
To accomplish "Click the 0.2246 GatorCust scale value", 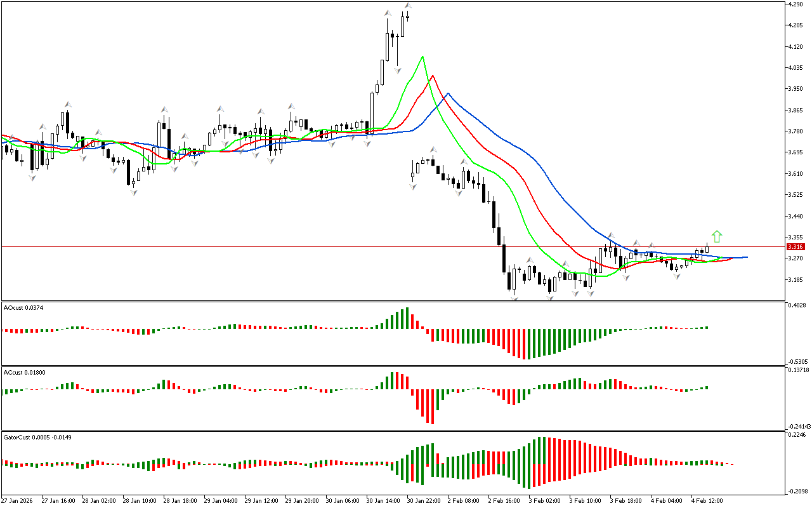I will tap(797, 436).
